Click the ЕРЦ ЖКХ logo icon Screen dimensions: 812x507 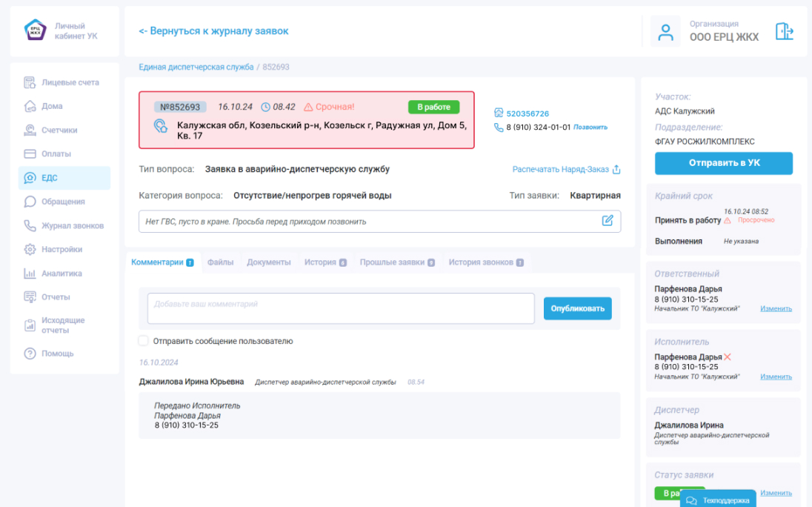pos(35,30)
